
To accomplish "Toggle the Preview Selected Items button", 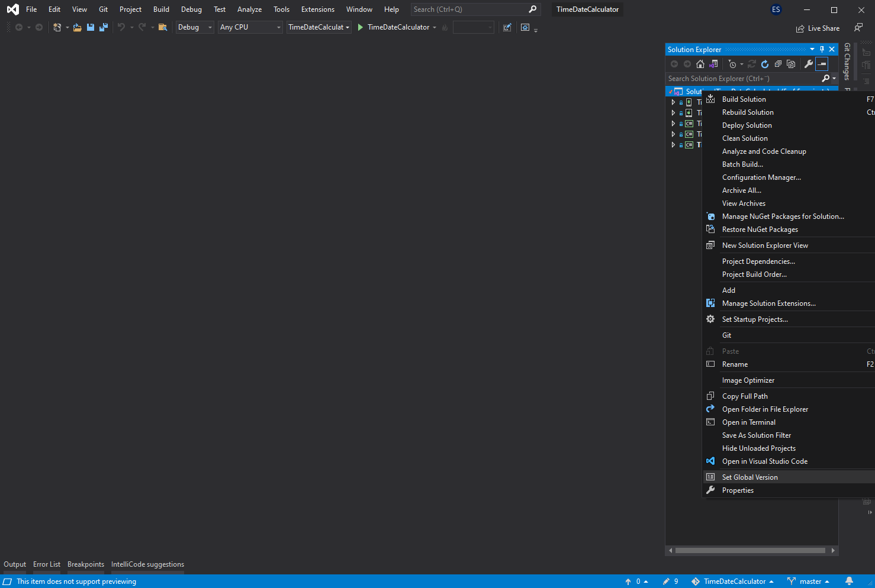I will click(x=822, y=64).
